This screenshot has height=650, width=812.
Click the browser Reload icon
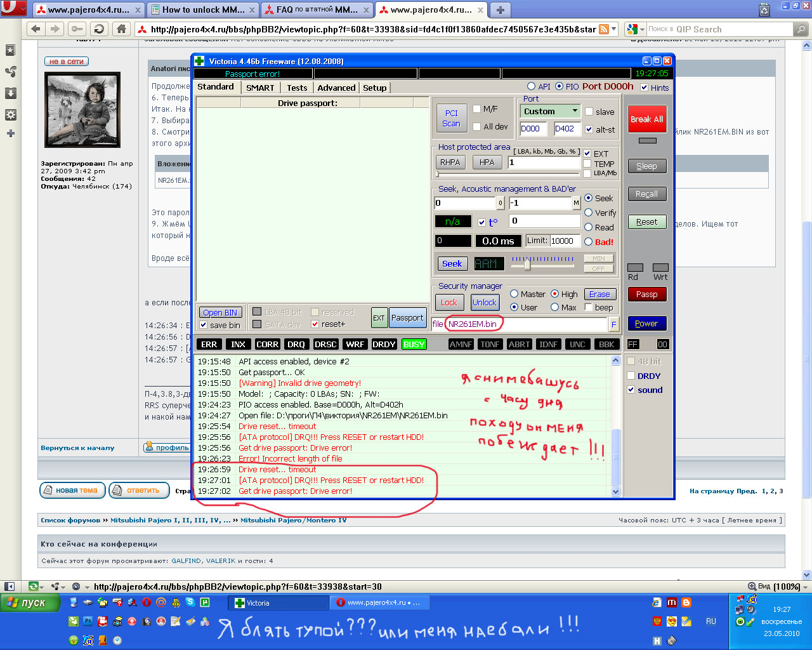pos(98,29)
